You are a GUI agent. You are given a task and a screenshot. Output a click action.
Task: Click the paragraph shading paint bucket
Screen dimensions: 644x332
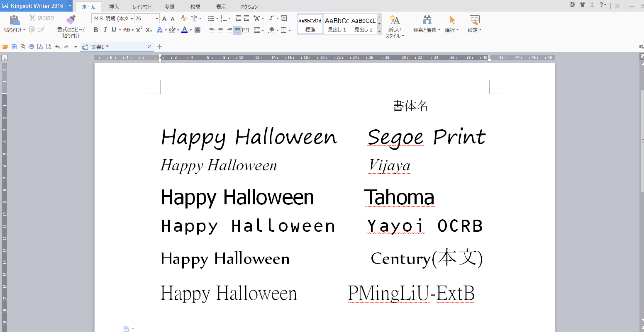271,30
